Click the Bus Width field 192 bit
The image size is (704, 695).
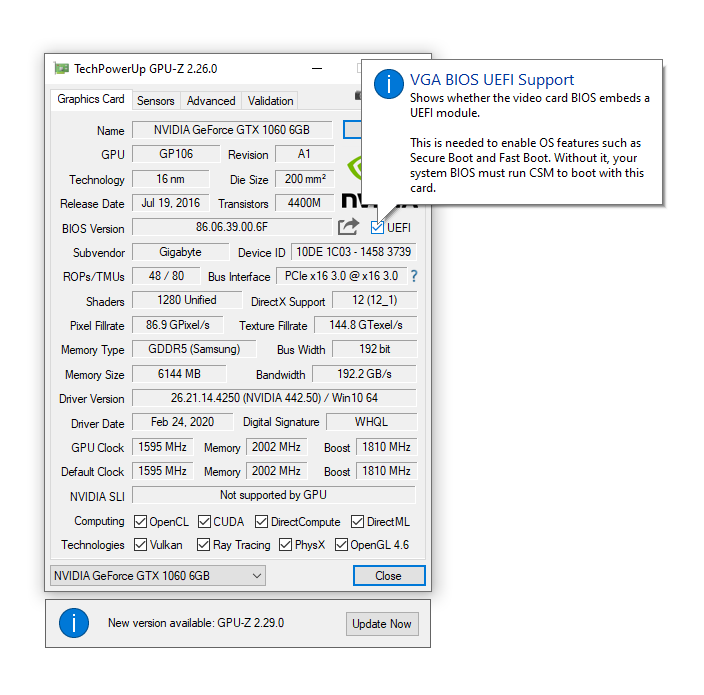click(x=375, y=349)
